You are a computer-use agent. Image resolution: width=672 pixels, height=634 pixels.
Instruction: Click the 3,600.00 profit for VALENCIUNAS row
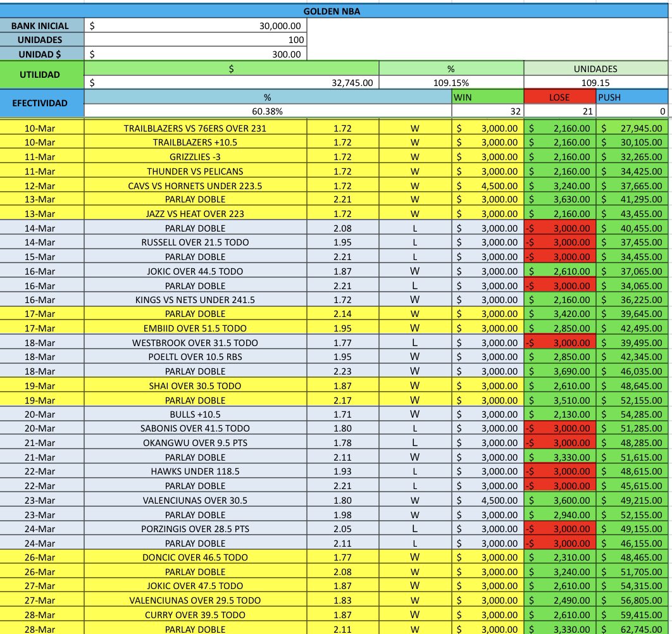pos(559,500)
